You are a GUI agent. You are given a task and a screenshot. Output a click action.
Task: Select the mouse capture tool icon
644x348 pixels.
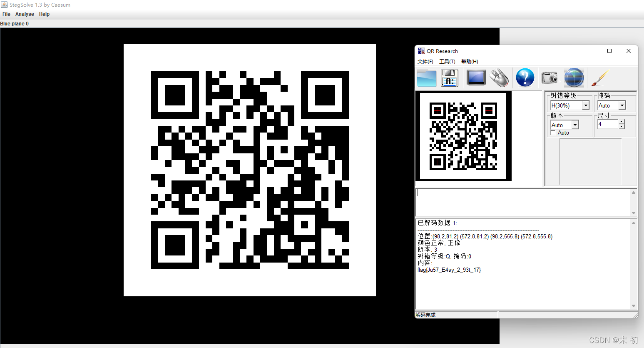pos(499,78)
